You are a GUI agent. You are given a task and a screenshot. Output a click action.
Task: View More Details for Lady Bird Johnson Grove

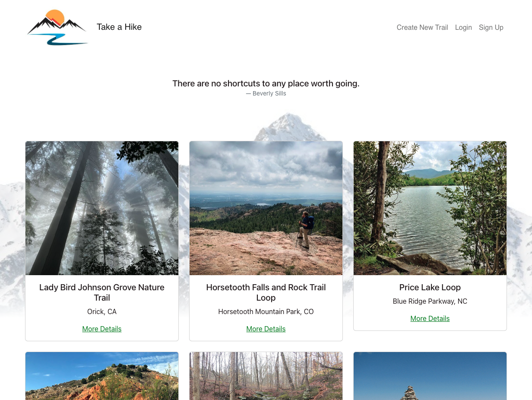coord(102,329)
